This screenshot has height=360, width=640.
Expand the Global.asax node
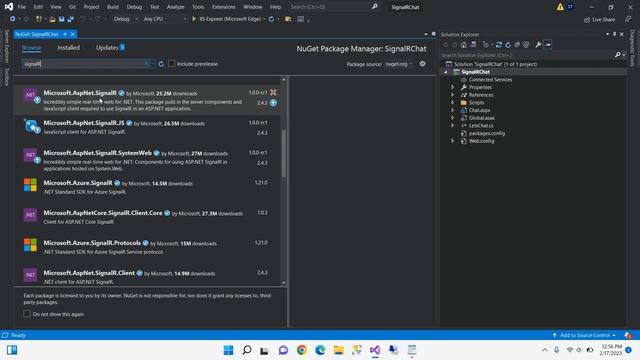tap(452, 118)
